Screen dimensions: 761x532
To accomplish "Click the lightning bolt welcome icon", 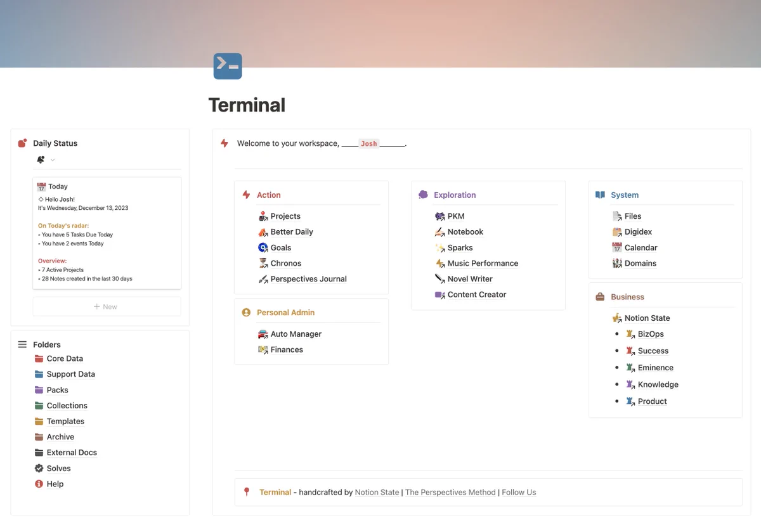I will click(x=224, y=143).
